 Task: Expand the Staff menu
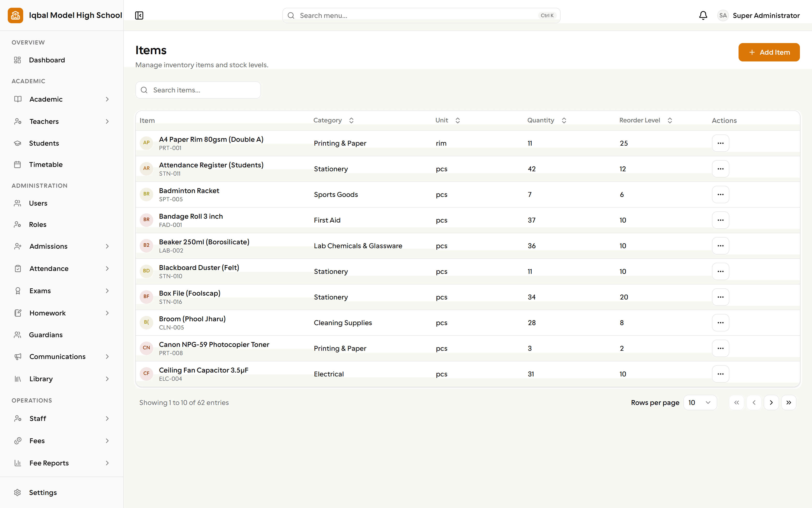point(62,418)
